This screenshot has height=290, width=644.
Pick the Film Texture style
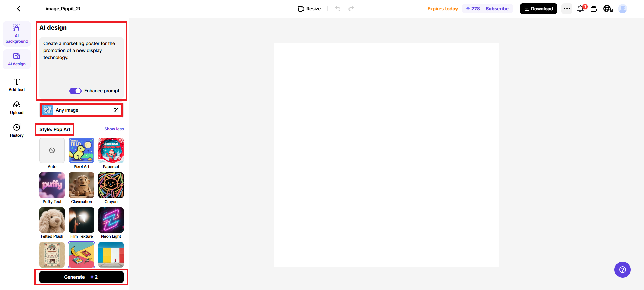(x=82, y=220)
